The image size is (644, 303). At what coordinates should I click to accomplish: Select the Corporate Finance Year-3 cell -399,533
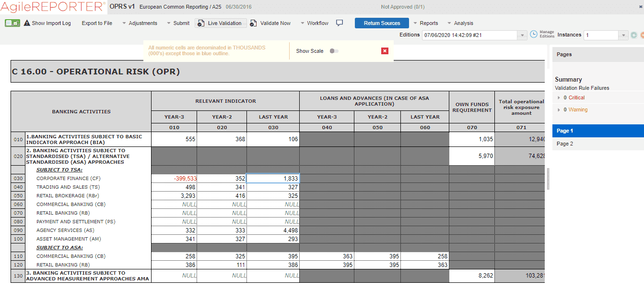click(x=174, y=178)
